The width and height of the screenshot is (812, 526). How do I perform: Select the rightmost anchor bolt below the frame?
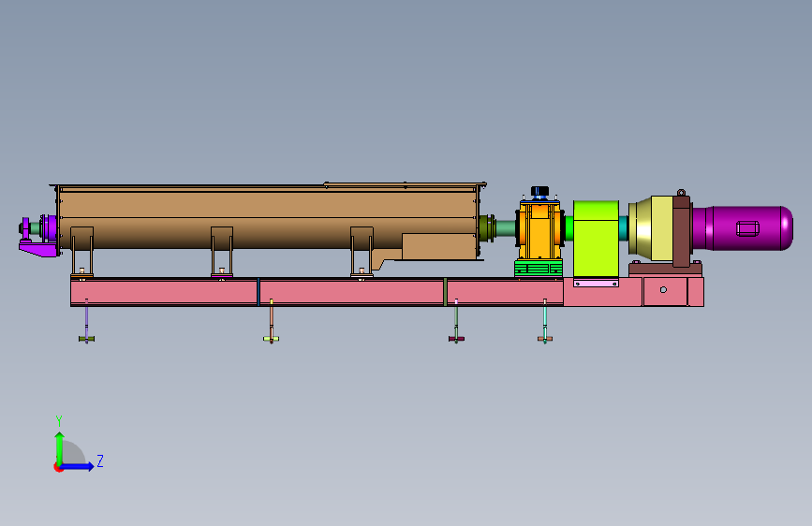coord(545,321)
